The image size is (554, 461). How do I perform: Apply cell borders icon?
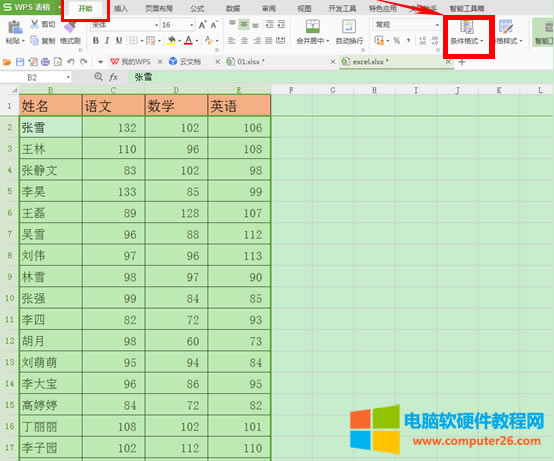[133, 41]
